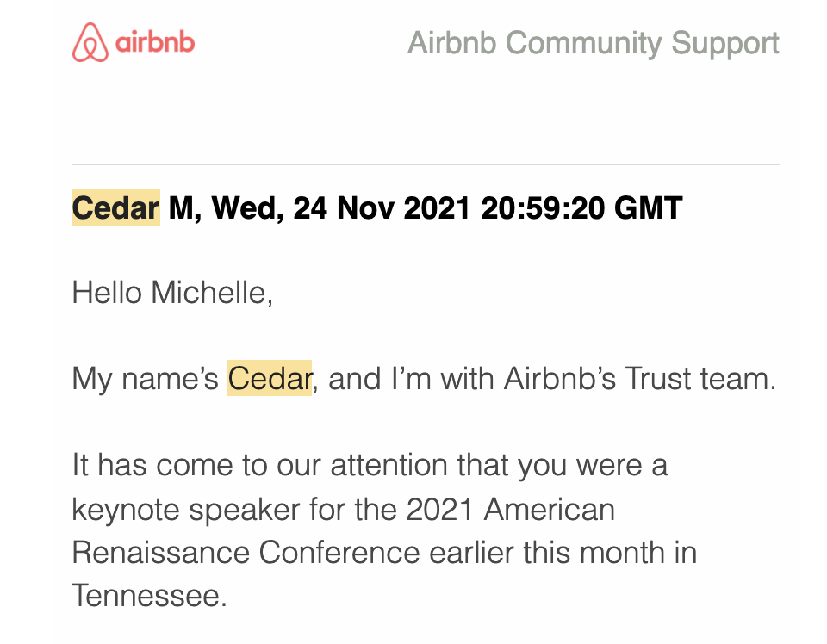Click the timestamp 20:59:20 GMT
Viewport: 827px width, 644px height.
(x=581, y=208)
